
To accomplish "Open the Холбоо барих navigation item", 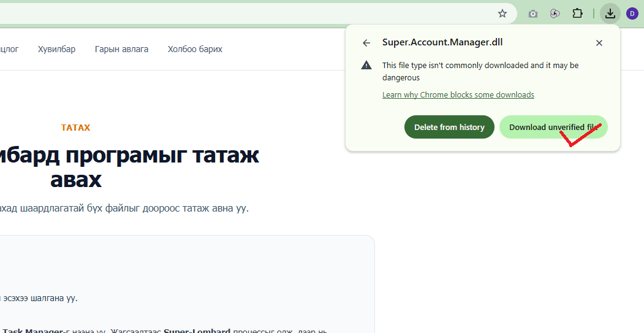I will point(195,49).
